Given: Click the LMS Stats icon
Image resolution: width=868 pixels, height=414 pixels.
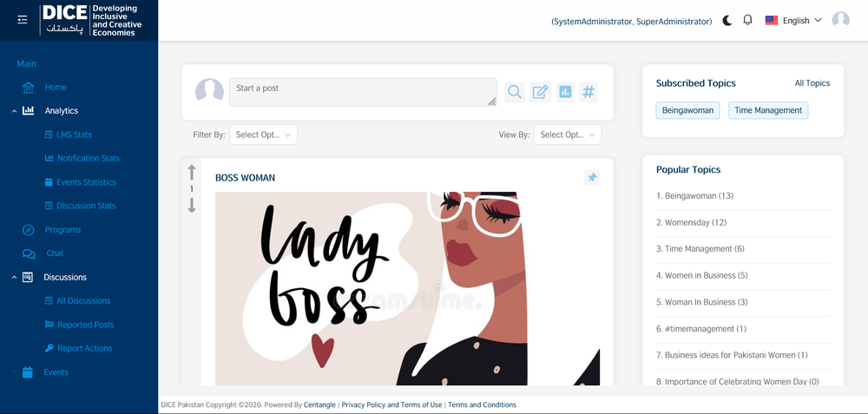Looking at the screenshot, I should point(49,135).
